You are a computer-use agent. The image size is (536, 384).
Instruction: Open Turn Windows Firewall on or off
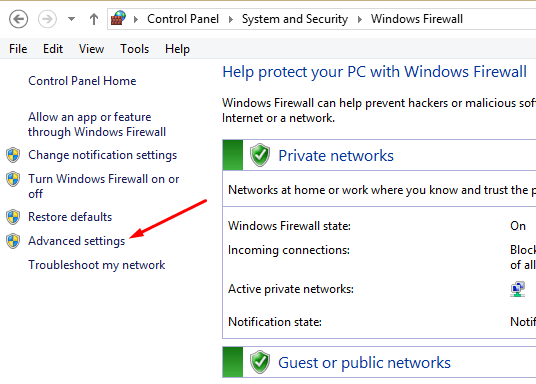tap(104, 186)
